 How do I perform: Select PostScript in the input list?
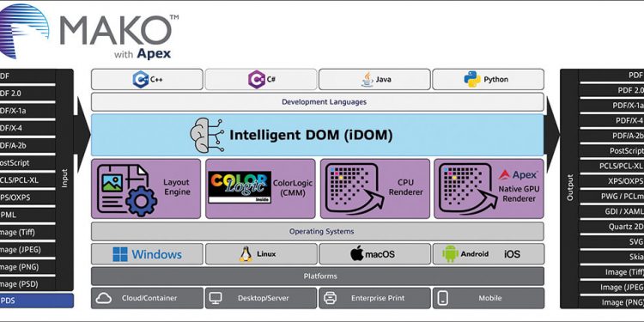coord(27,162)
